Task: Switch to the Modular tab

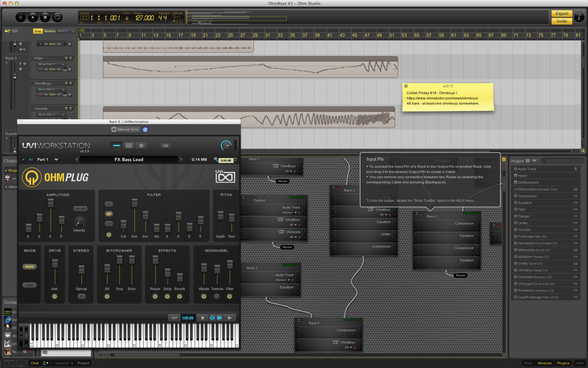Action: (545, 363)
